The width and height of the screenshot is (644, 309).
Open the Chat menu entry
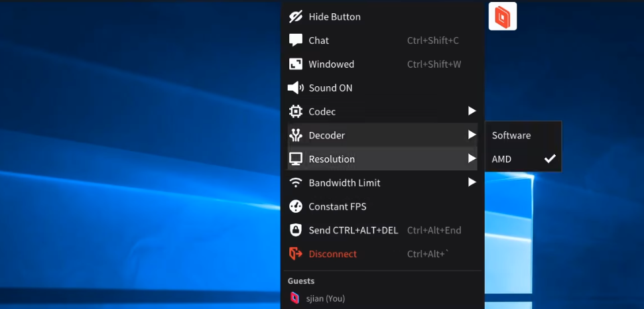(319, 40)
